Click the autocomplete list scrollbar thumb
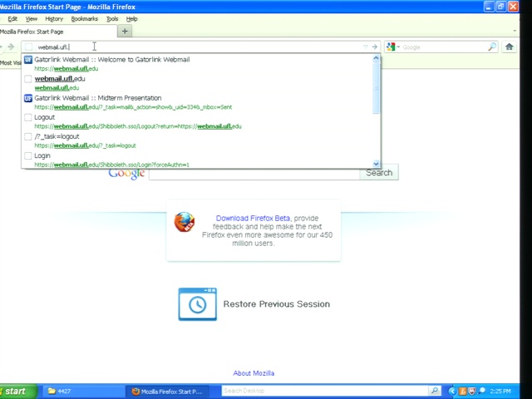532x399 pixels. (x=376, y=88)
